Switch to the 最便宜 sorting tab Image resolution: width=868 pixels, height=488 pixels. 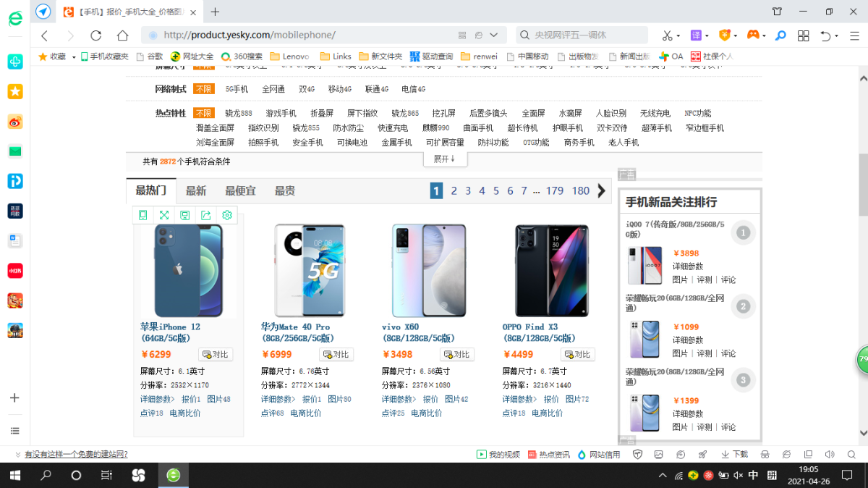click(240, 191)
